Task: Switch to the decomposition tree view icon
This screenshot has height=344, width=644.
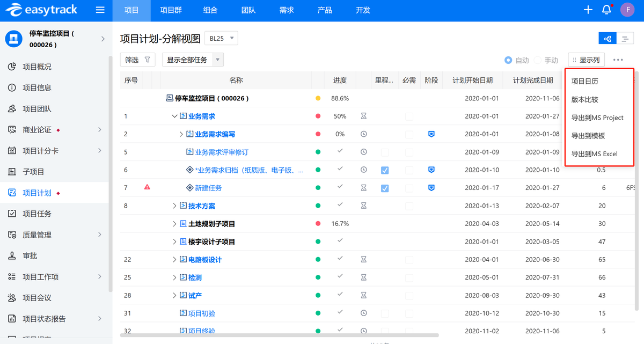Action: tap(608, 39)
